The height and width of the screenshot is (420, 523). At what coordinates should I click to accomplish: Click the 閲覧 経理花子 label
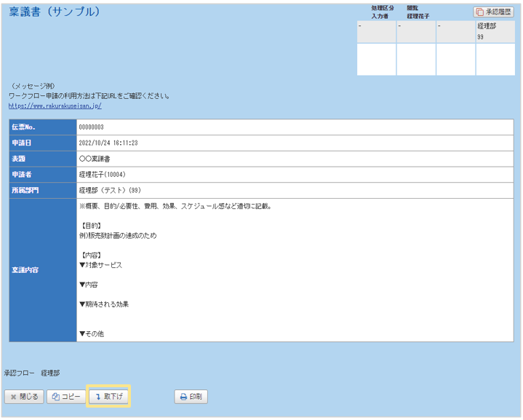[x=418, y=12]
